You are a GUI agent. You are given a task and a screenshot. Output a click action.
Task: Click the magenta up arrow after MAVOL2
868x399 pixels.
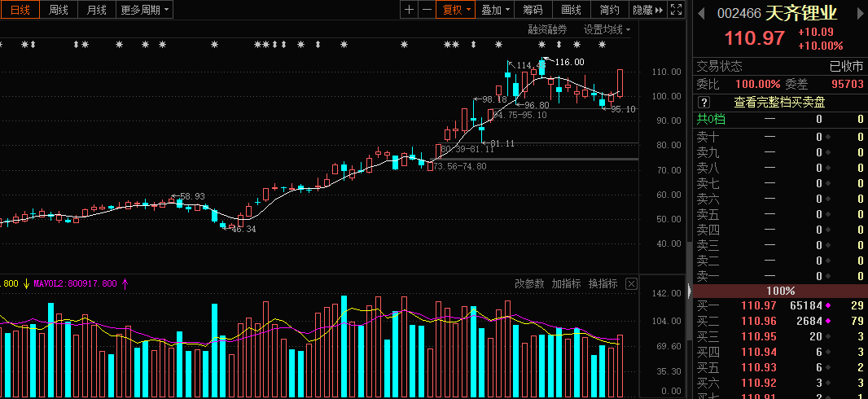click(125, 284)
